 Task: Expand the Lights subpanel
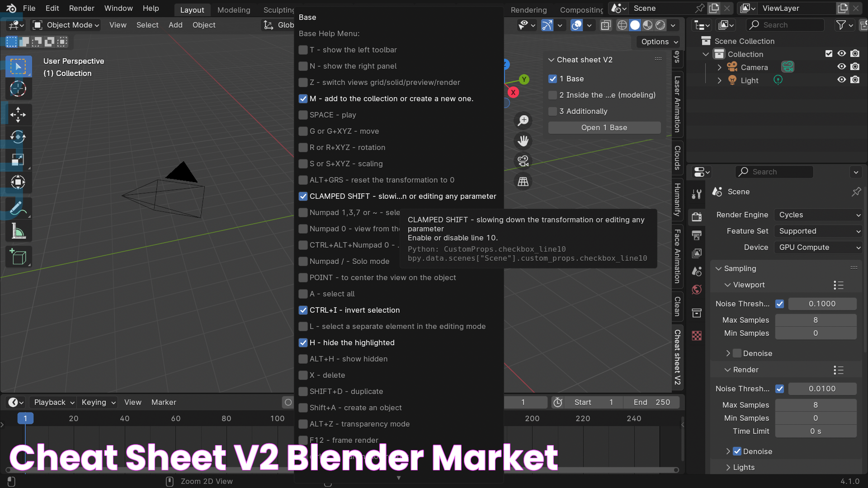coord(728,468)
